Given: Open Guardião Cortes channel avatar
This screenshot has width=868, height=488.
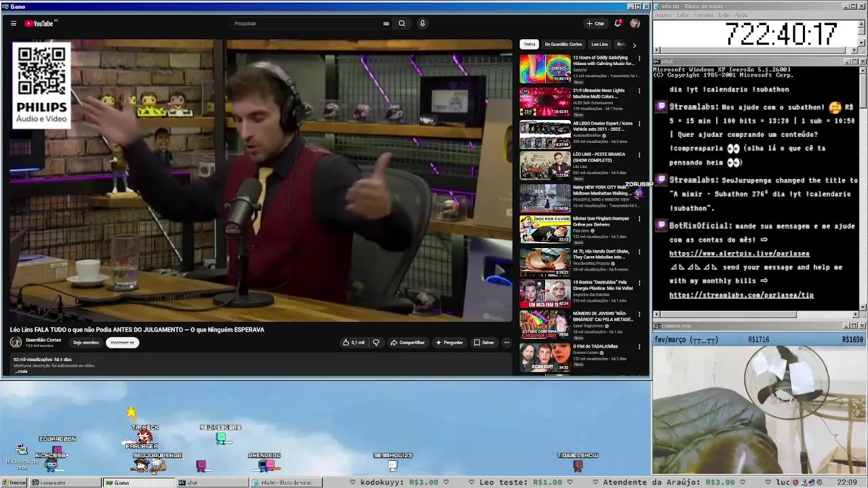Looking at the screenshot, I should 16,342.
